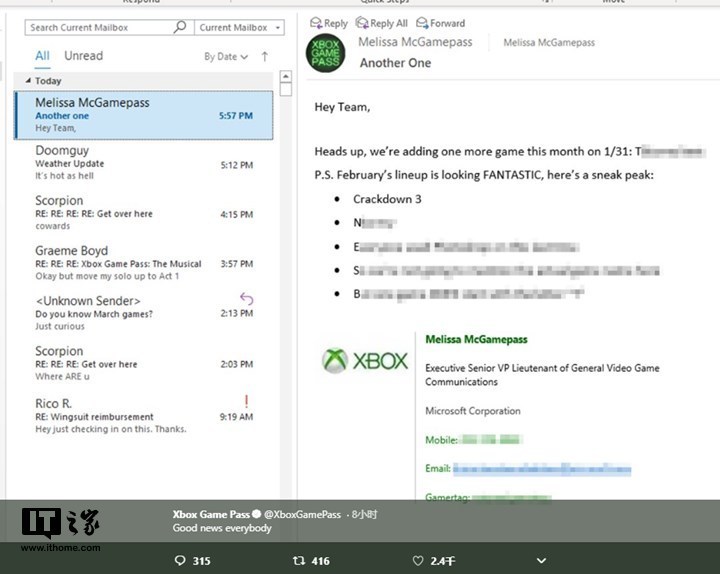Click the heart like icon
This screenshot has height=574, width=720.
pos(417,560)
